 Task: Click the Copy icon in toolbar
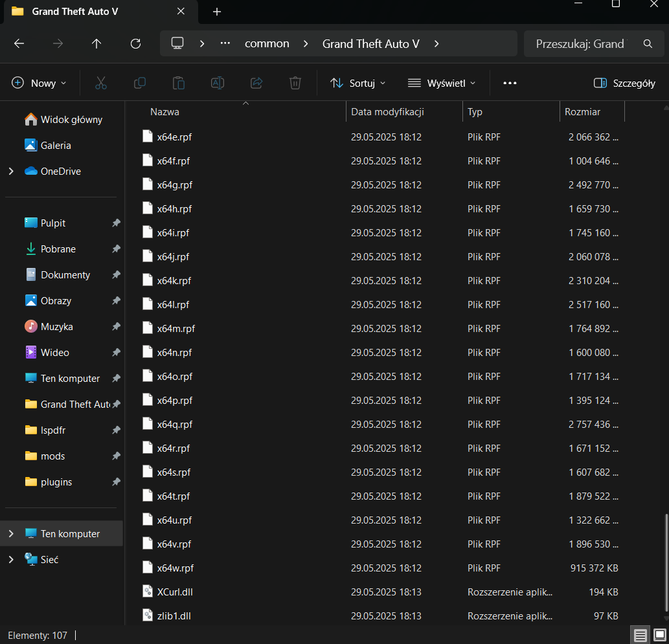point(139,83)
